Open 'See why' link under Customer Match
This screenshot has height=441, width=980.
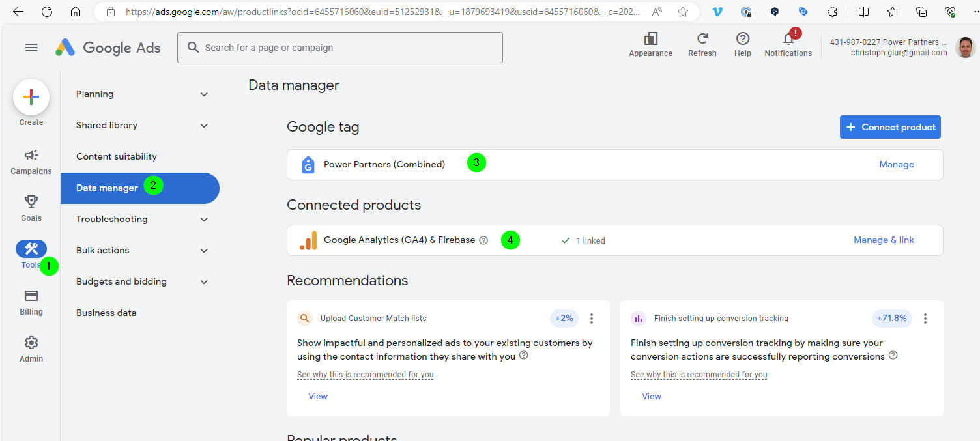pos(366,375)
